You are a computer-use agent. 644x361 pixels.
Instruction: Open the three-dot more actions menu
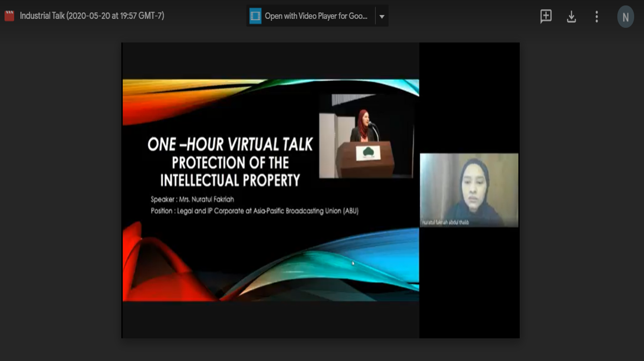point(597,17)
